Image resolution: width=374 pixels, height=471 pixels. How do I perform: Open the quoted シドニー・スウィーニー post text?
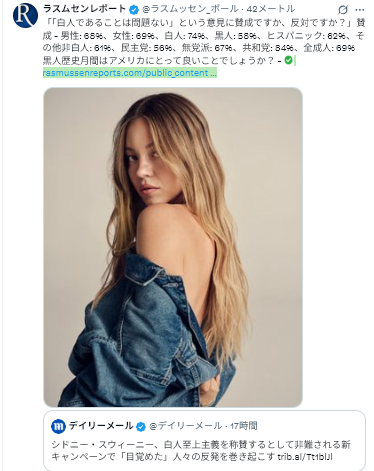[201, 450]
